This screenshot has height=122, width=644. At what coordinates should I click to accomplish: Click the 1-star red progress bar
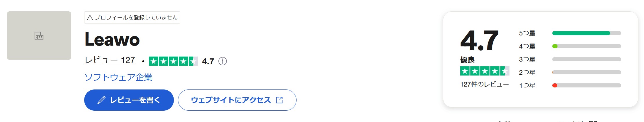[587, 85]
